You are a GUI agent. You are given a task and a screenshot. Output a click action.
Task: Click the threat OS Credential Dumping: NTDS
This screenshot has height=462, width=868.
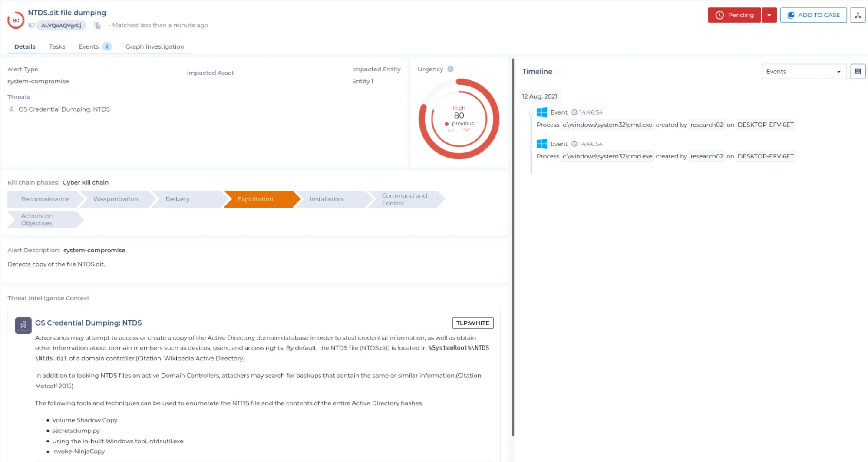point(64,109)
